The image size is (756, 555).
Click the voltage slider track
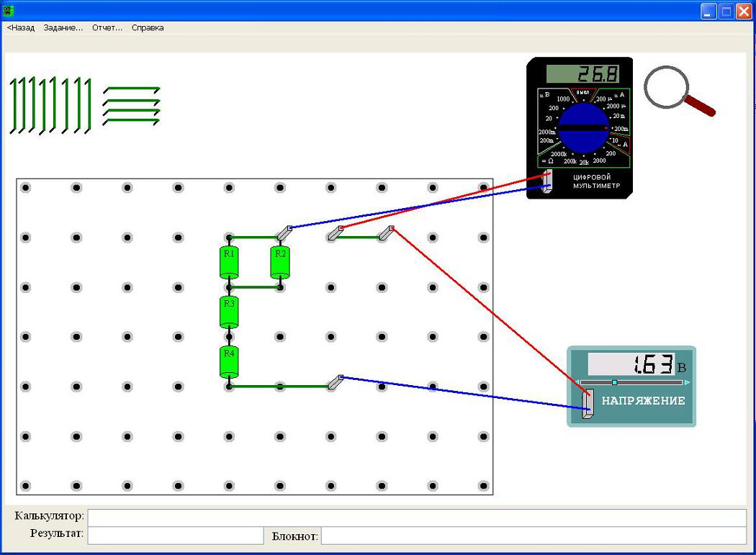(632, 382)
